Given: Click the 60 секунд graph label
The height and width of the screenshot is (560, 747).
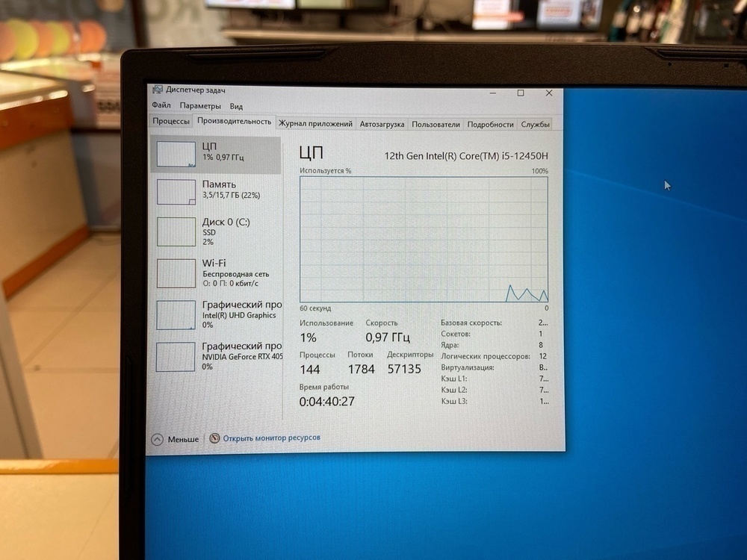Looking at the screenshot, I should [x=315, y=308].
